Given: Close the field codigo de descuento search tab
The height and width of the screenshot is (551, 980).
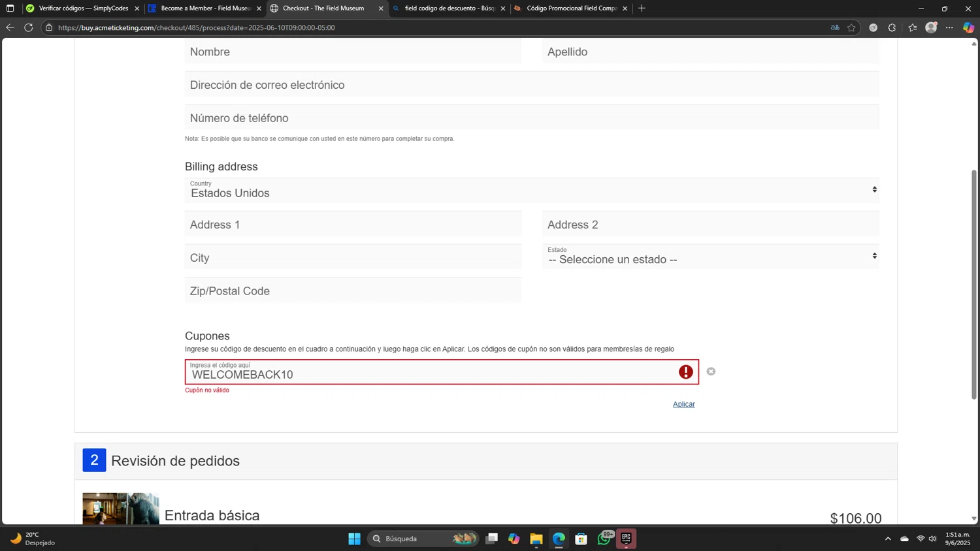Looking at the screenshot, I should click(503, 8).
